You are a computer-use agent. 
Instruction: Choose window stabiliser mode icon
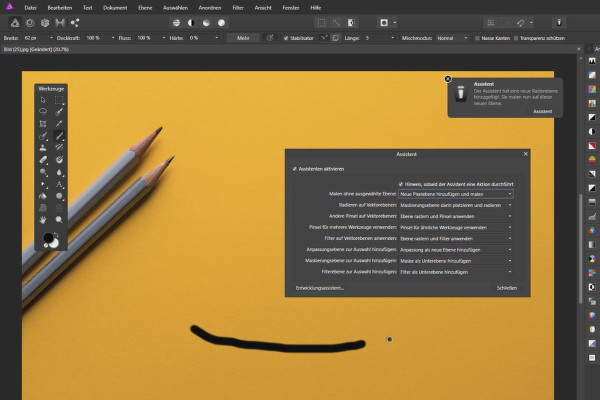pos(336,38)
